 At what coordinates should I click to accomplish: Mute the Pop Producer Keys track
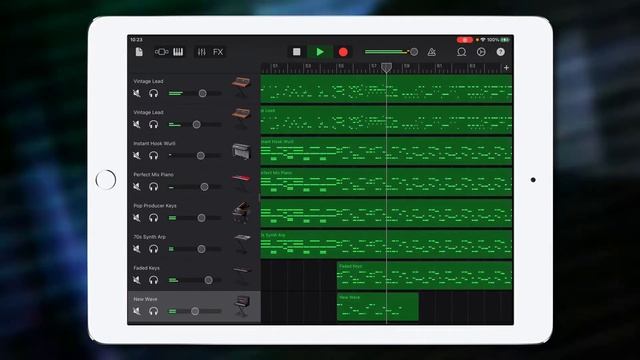(137, 218)
